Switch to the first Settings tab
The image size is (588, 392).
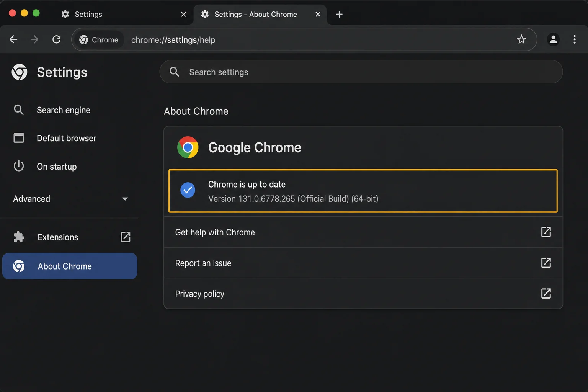point(123,14)
